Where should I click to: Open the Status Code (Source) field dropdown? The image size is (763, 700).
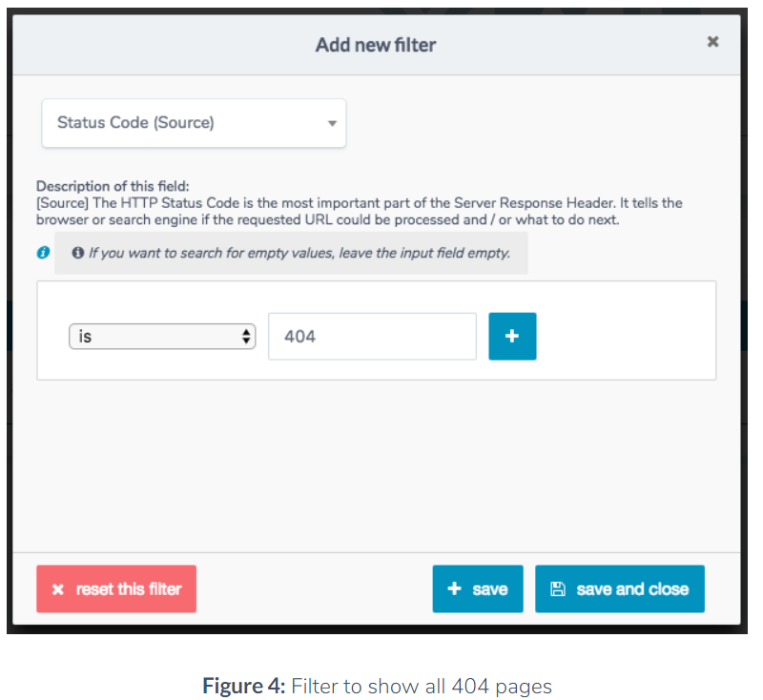click(x=194, y=123)
